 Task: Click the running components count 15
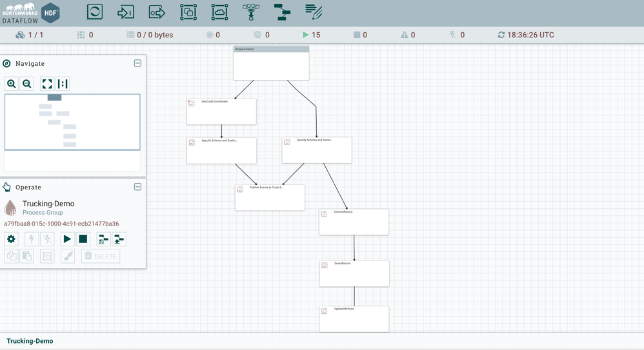pyautogui.click(x=311, y=35)
